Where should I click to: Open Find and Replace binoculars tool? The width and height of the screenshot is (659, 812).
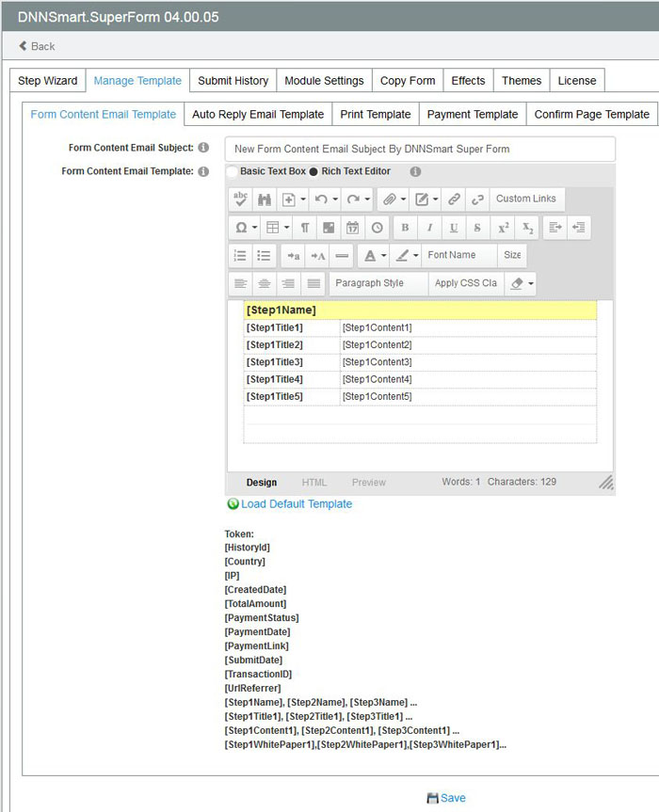tap(265, 199)
